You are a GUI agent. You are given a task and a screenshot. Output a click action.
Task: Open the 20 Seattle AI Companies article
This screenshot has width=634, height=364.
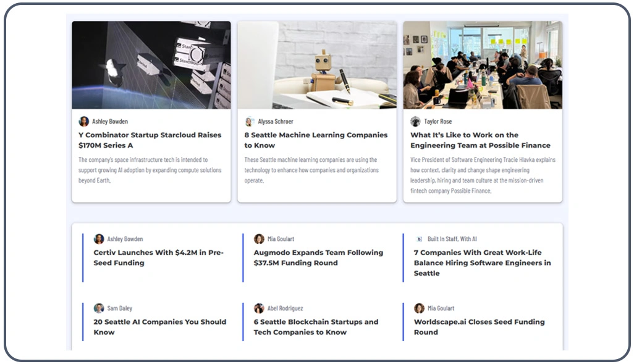point(159,327)
